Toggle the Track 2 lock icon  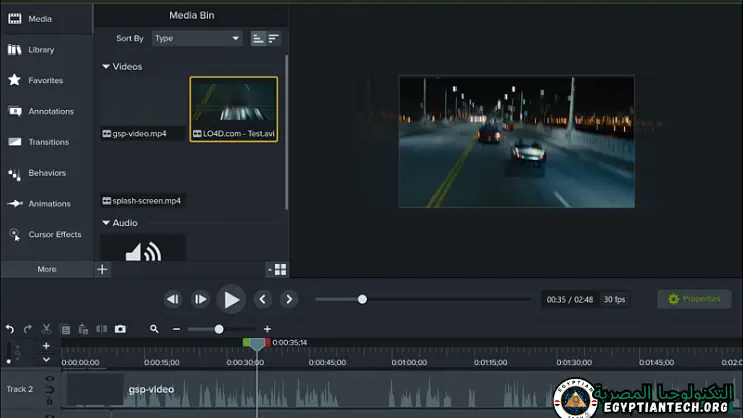(50, 401)
